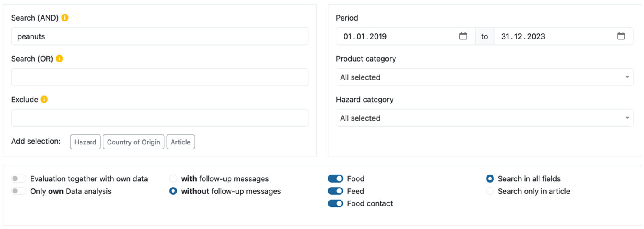Choose Search only in article
This screenshot has width=644, height=229.
coord(490,191)
